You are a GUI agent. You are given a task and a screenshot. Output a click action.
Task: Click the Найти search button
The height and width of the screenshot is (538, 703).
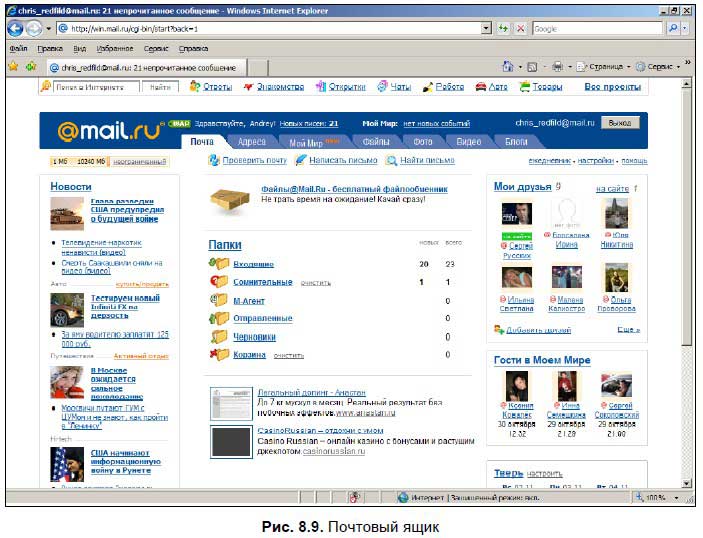click(160, 87)
